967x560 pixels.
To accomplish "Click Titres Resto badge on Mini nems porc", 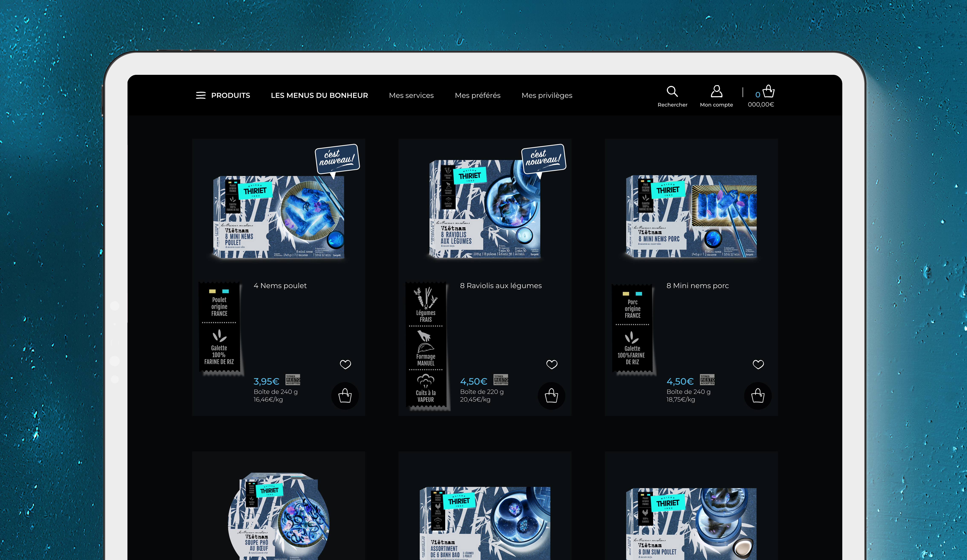I will (707, 380).
